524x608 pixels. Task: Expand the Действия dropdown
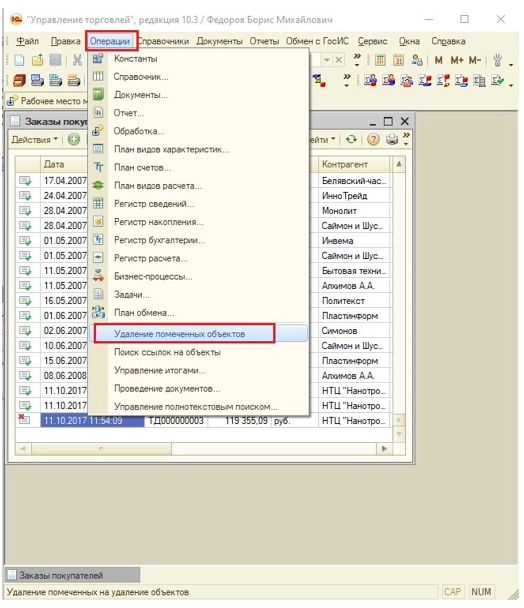tap(35, 140)
